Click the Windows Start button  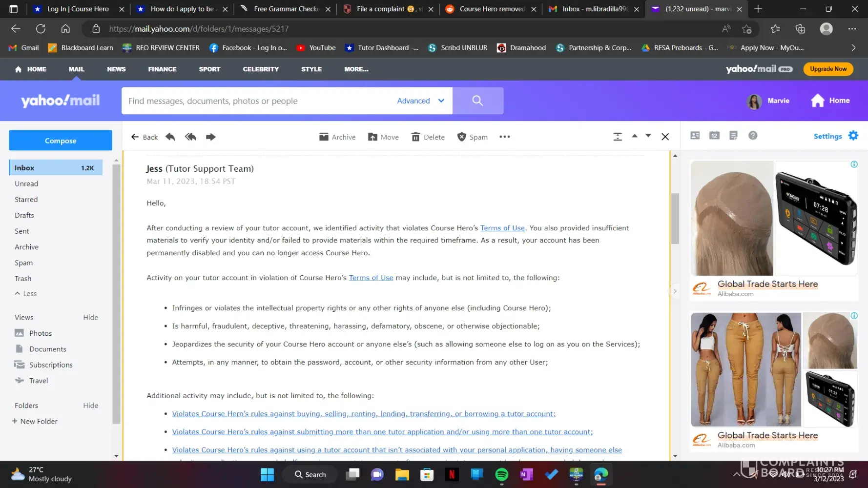[267, 474]
